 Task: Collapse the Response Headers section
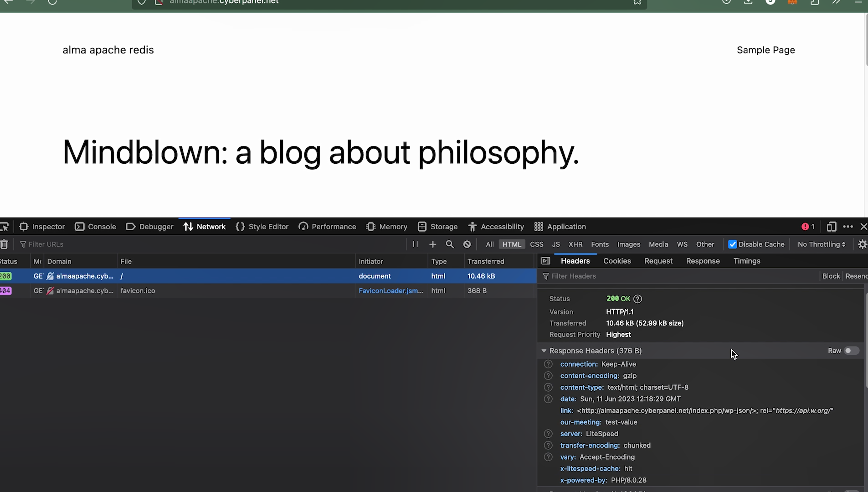point(544,351)
